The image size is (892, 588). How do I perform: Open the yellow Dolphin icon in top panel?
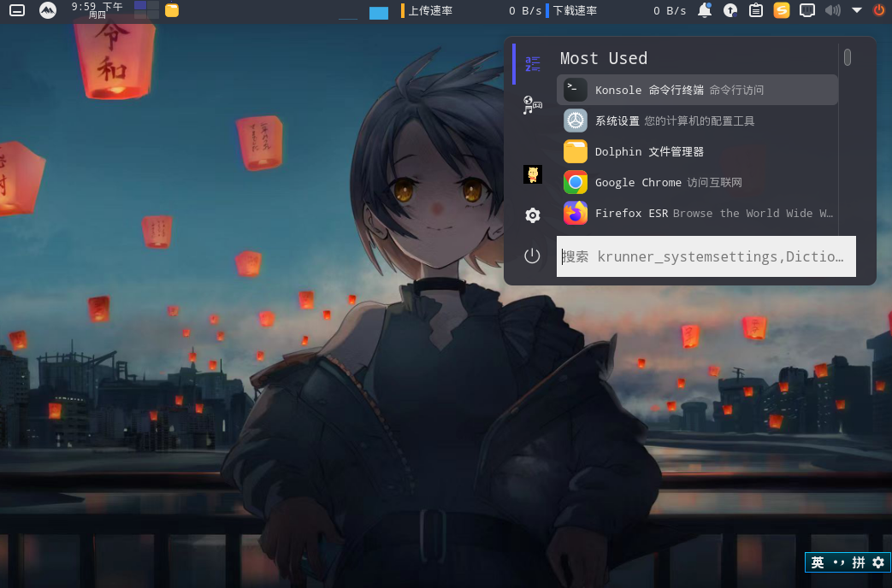pyautogui.click(x=172, y=10)
